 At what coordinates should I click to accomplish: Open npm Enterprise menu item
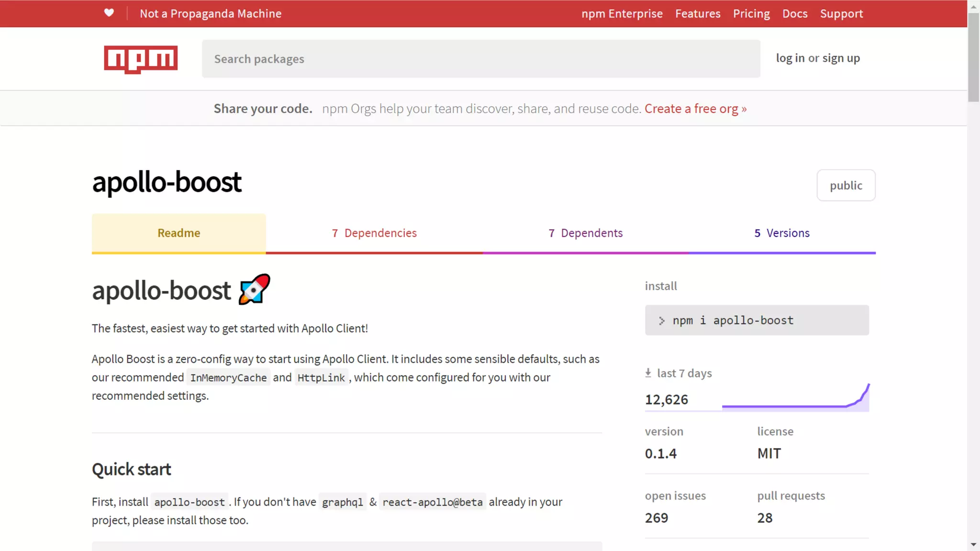point(622,13)
